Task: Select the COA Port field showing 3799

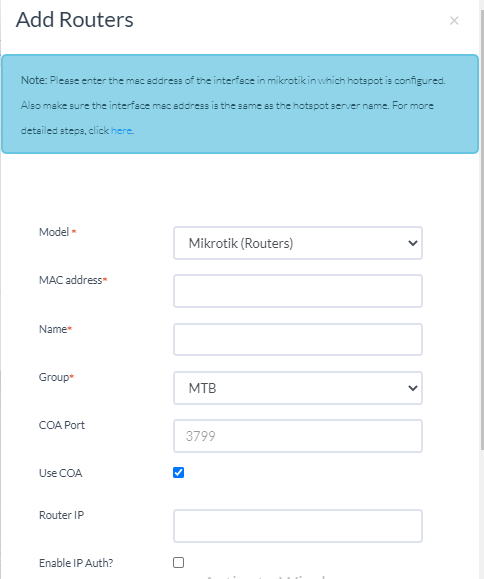Action: (298, 436)
